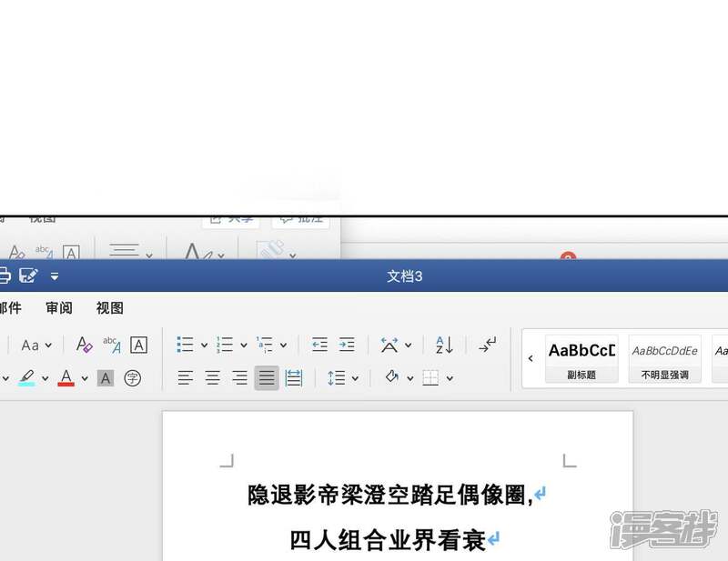Click the character border icon
This screenshot has height=561, width=728.
click(138, 345)
